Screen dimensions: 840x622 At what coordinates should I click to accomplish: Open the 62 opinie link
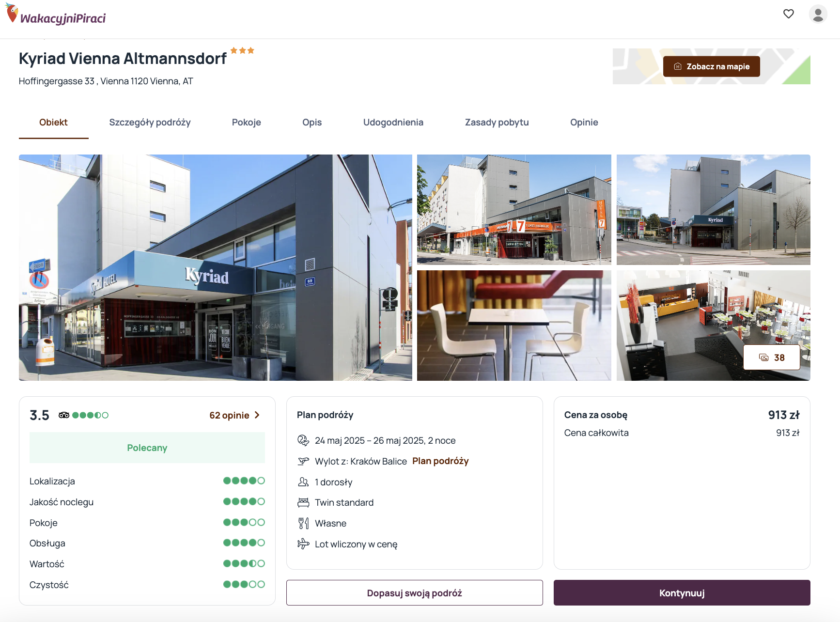[x=229, y=415]
